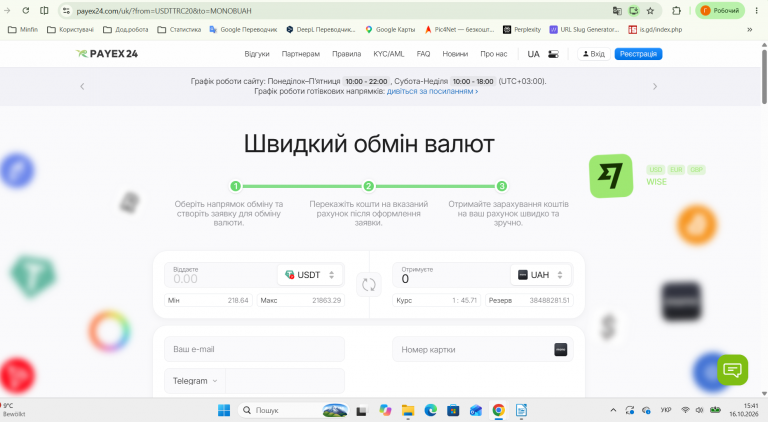Open the translate page icon in address bar
The image size is (768, 422).
pyautogui.click(x=617, y=11)
